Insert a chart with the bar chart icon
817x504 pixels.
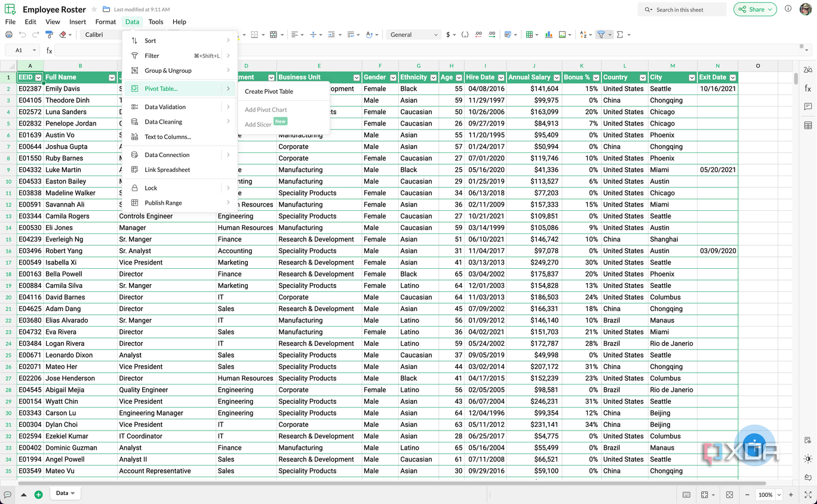pyautogui.click(x=548, y=35)
